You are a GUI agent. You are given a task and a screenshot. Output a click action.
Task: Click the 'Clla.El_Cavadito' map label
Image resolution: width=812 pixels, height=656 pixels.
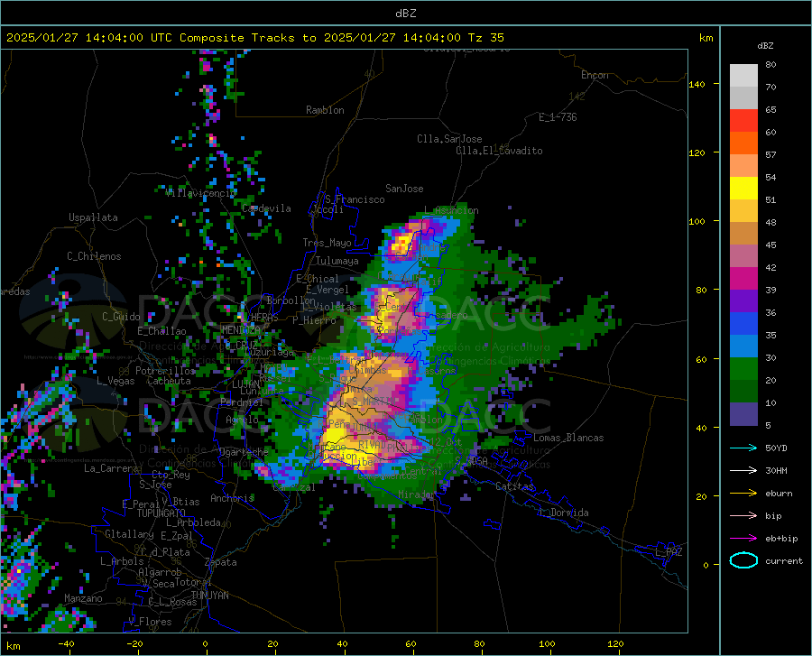click(499, 151)
